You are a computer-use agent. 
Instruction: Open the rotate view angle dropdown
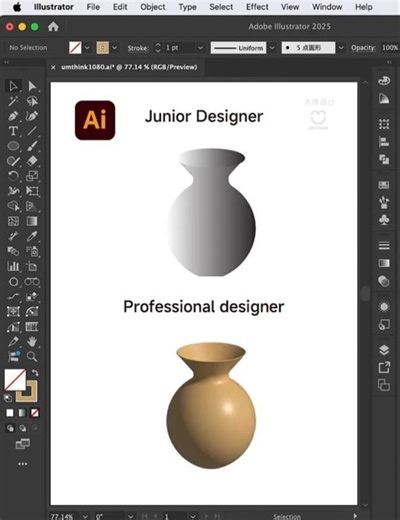(131, 516)
